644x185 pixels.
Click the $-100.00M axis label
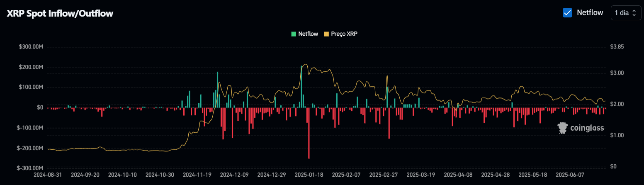(x=30, y=128)
